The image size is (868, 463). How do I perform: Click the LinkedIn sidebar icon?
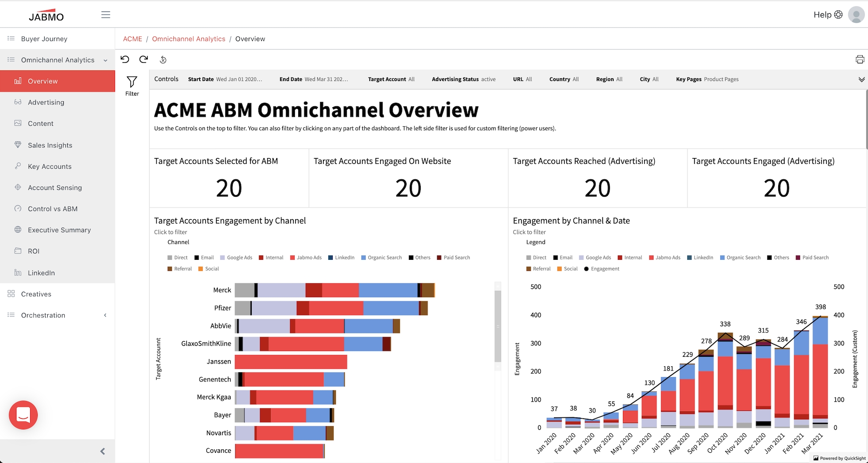click(x=18, y=273)
